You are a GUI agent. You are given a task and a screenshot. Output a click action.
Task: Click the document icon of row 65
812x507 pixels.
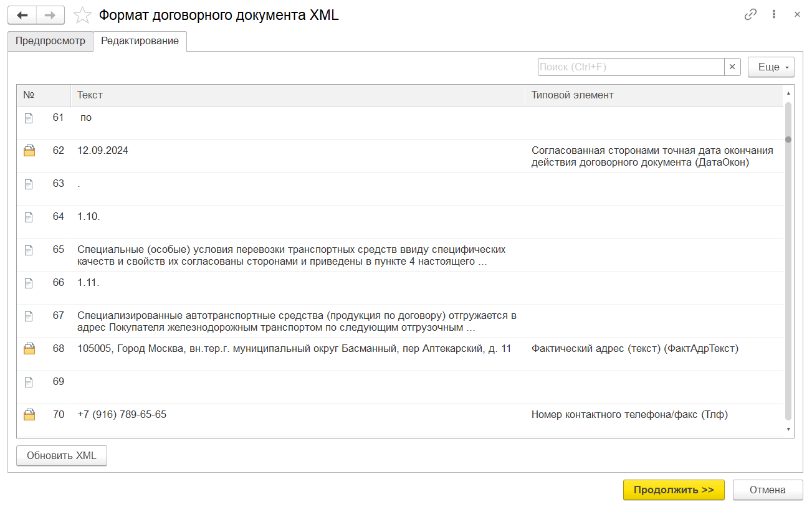point(29,250)
